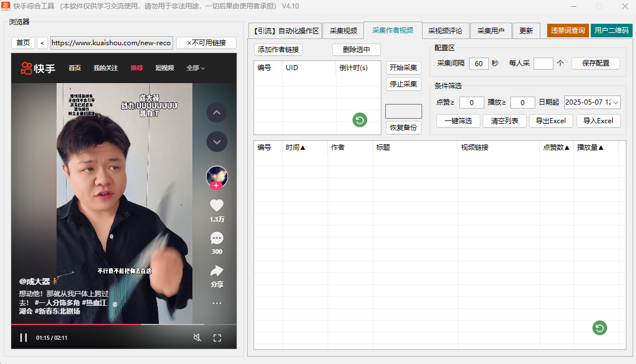Image resolution: width=636 pixels, height=364 pixels.
Task: Open comments via speech bubble icon
Action: (x=217, y=238)
